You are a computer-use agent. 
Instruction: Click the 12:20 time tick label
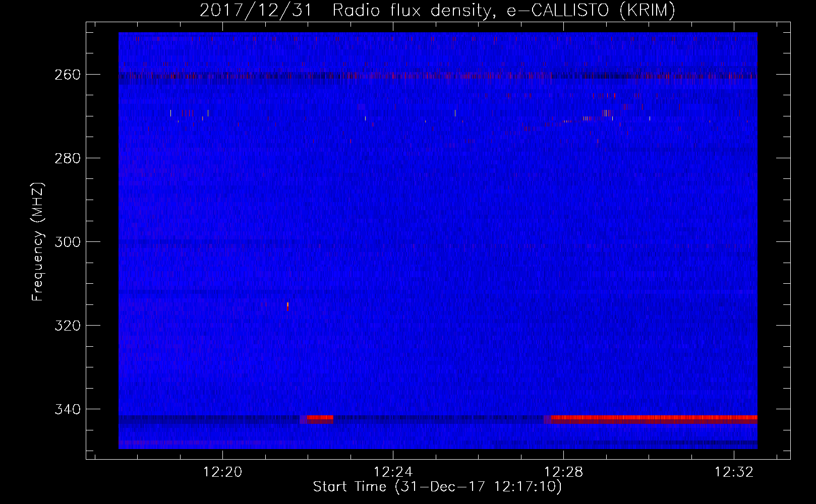pos(222,472)
